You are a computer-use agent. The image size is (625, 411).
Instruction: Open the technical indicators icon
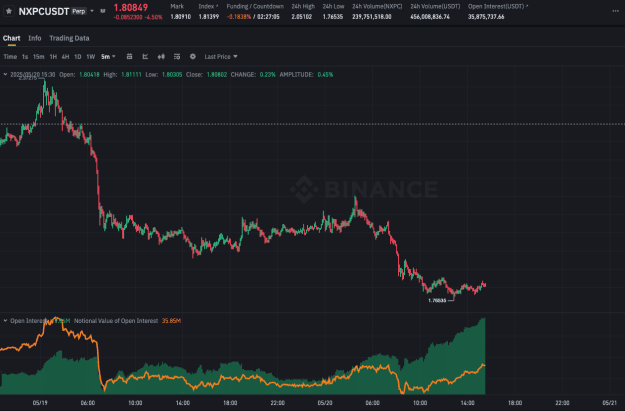pyautogui.click(x=145, y=57)
